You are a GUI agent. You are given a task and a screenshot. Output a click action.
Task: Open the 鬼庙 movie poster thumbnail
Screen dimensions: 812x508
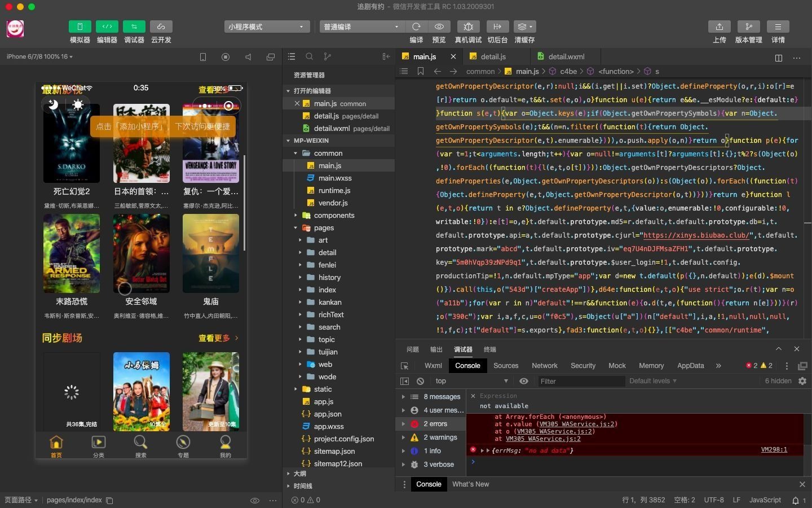211,253
